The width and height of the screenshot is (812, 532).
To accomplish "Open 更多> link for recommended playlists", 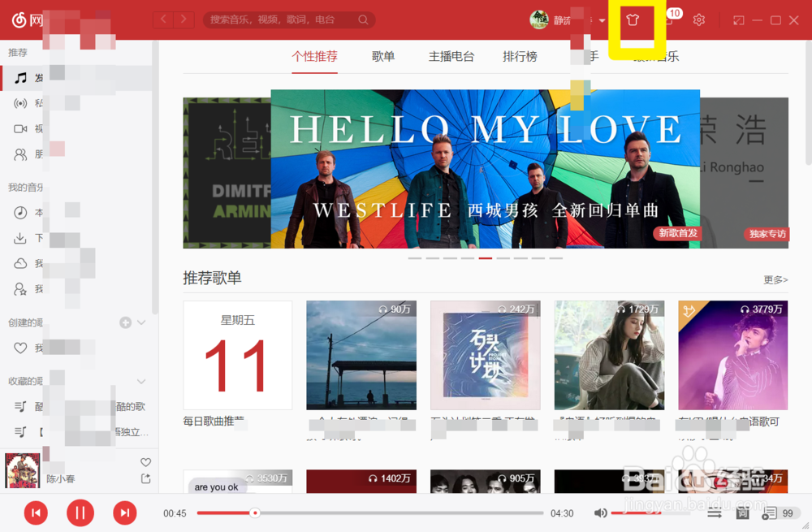I will coord(775,279).
